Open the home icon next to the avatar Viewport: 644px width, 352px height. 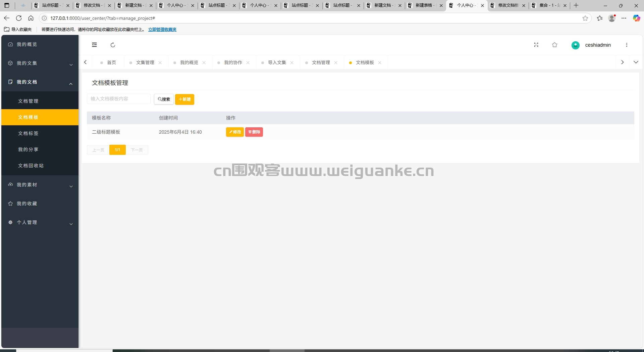(x=555, y=45)
